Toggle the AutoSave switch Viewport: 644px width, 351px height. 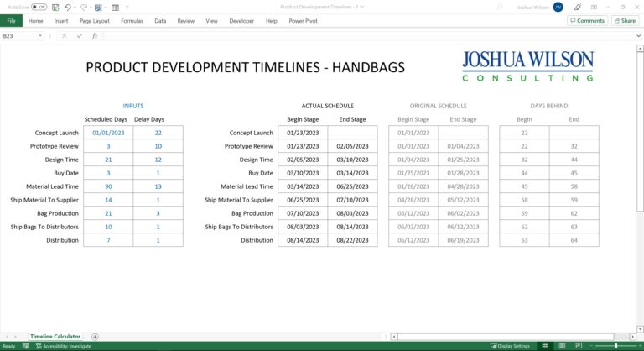click(x=39, y=7)
